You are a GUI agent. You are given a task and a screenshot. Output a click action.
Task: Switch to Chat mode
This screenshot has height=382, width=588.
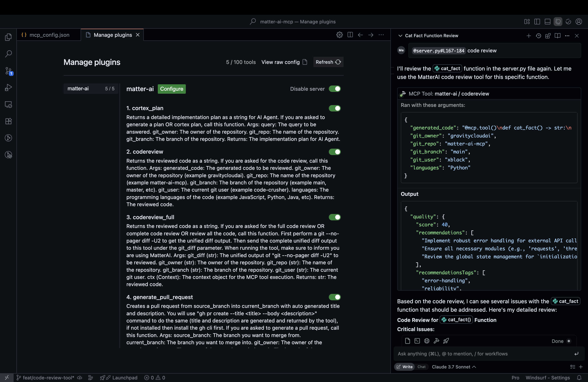coord(421,367)
